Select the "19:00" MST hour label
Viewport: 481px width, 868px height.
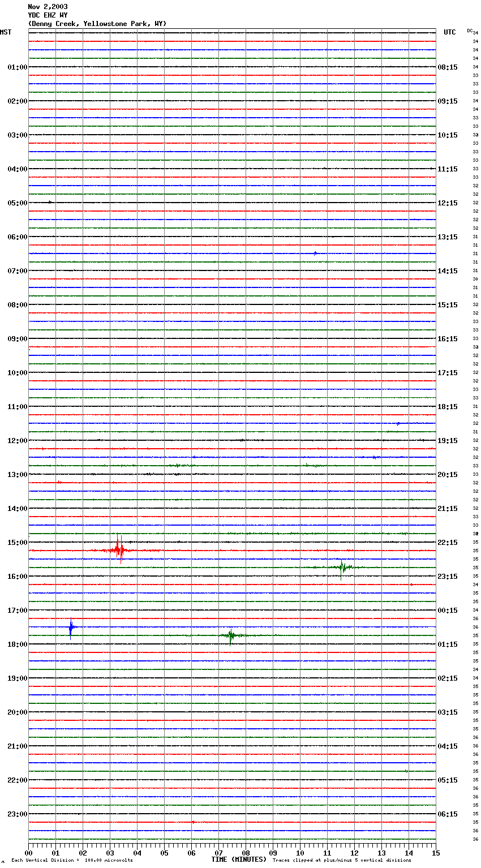pyautogui.click(x=18, y=678)
